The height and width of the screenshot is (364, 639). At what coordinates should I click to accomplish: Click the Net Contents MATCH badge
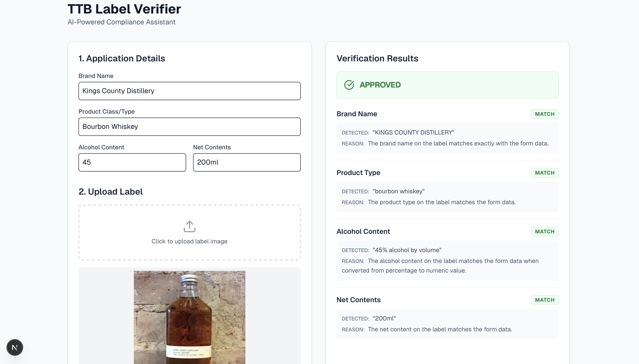545,300
